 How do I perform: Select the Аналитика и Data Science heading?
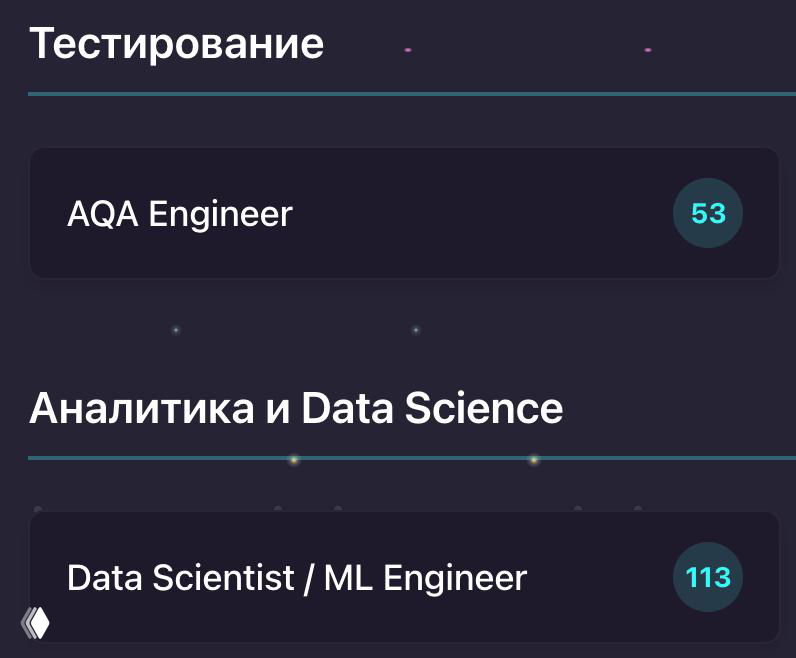[296, 408]
